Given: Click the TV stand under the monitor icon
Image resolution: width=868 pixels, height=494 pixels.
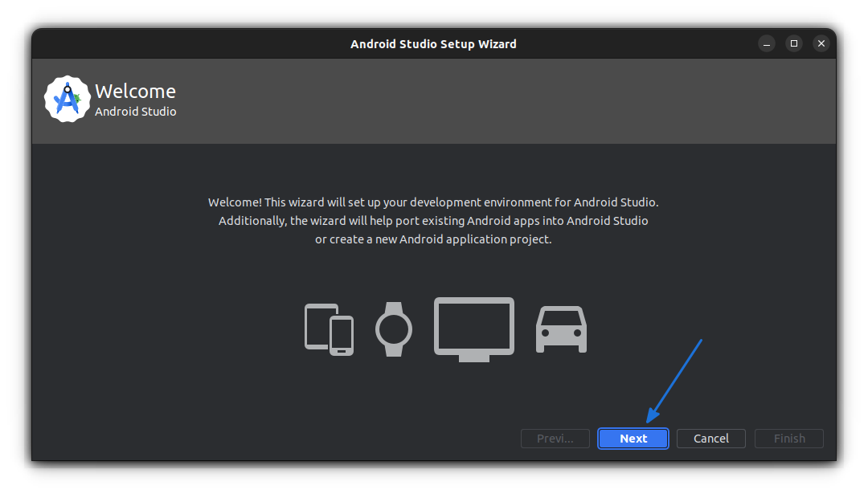Looking at the screenshot, I should pos(473,359).
